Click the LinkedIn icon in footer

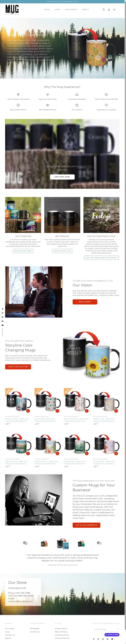[x=107, y=639]
